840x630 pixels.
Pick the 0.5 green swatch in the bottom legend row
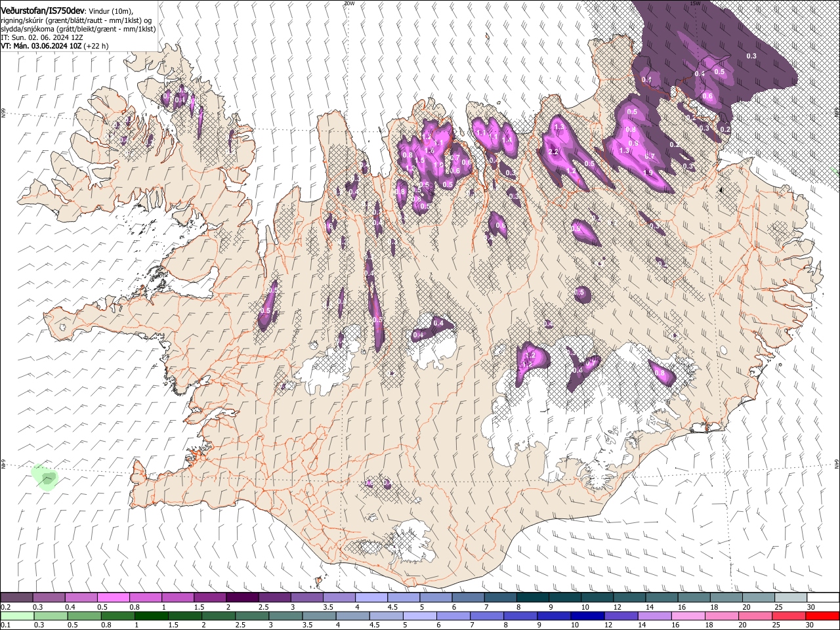pyautogui.click(x=84, y=616)
